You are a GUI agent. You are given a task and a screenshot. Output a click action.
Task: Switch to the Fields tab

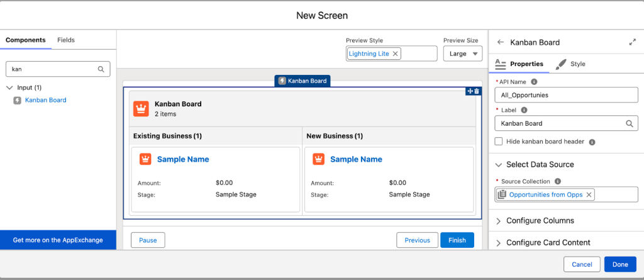[66, 40]
